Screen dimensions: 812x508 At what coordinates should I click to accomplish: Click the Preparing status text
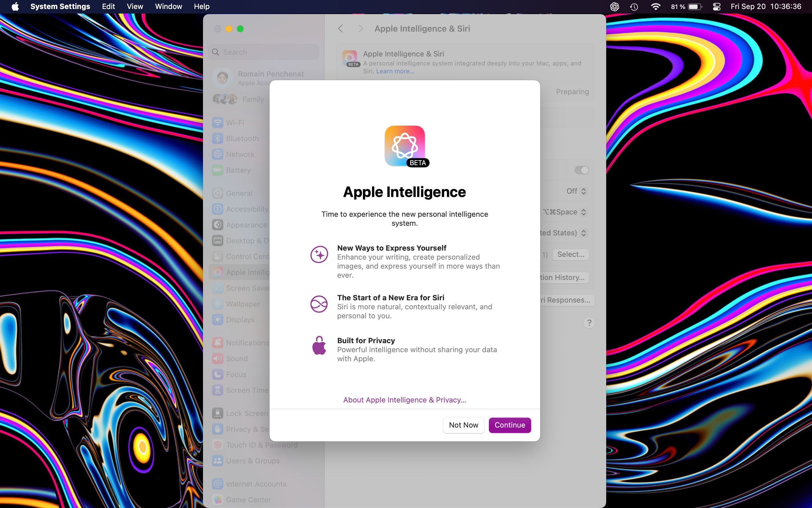point(572,92)
